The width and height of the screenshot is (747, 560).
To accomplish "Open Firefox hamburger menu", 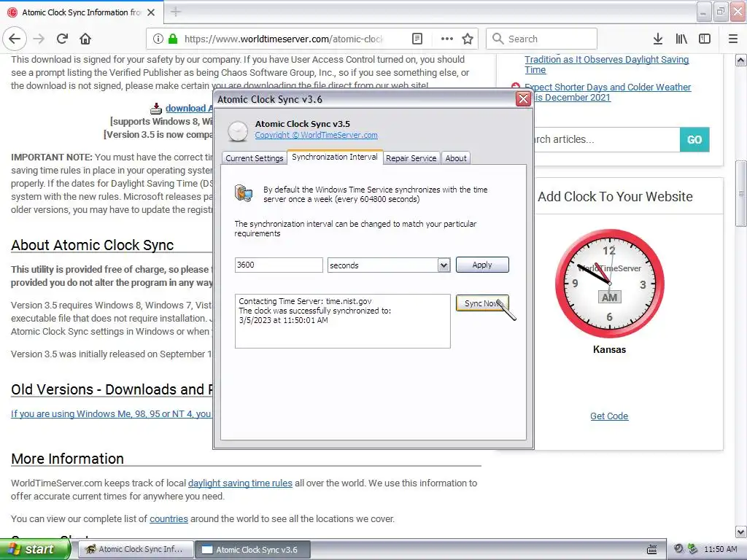I will (733, 39).
